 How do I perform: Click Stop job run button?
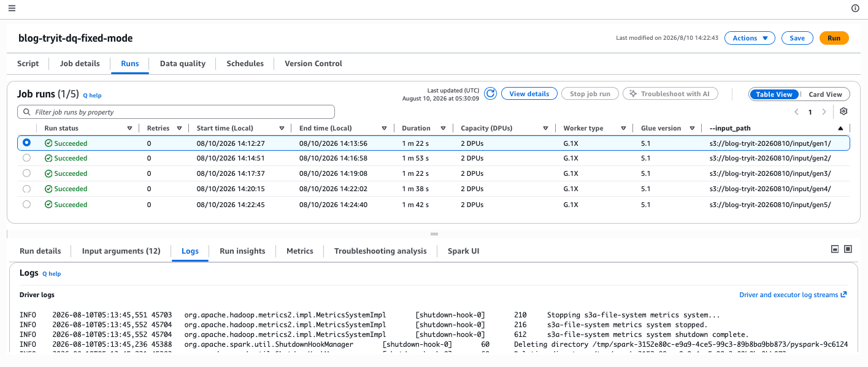590,94
